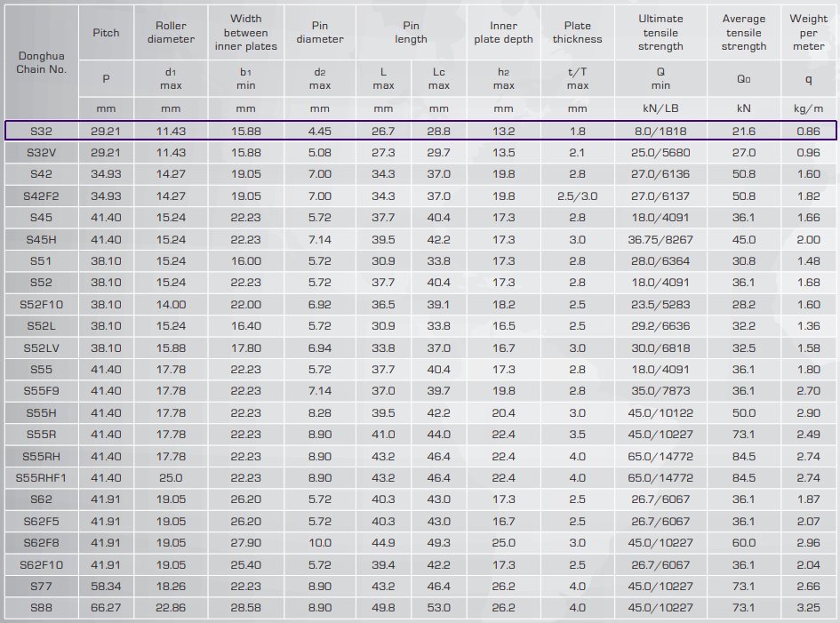Click the S88 row label
This screenshot has height=623, width=840.
click(x=41, y=608)
